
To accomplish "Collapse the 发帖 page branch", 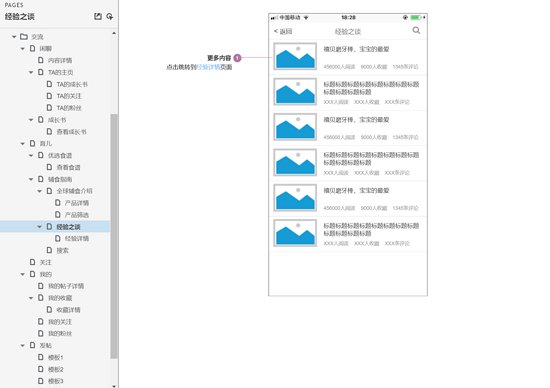I will click(x=22, y=346).
